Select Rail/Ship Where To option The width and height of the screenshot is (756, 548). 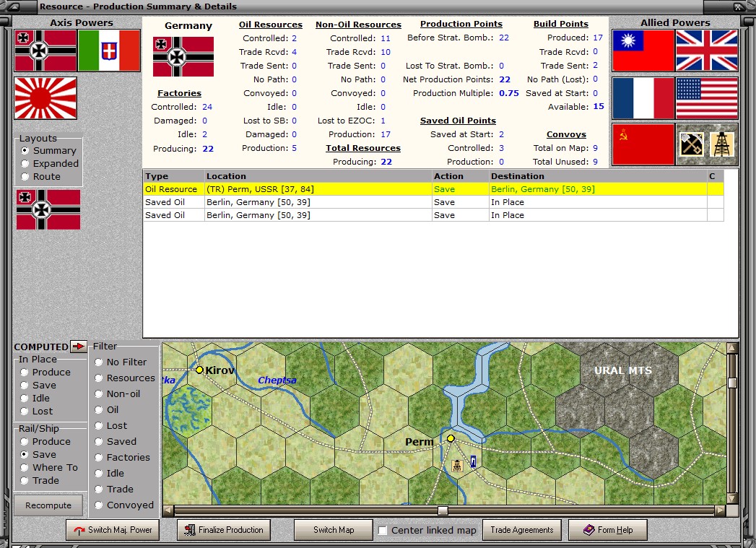pyautogui.click(x=48, y=468)
